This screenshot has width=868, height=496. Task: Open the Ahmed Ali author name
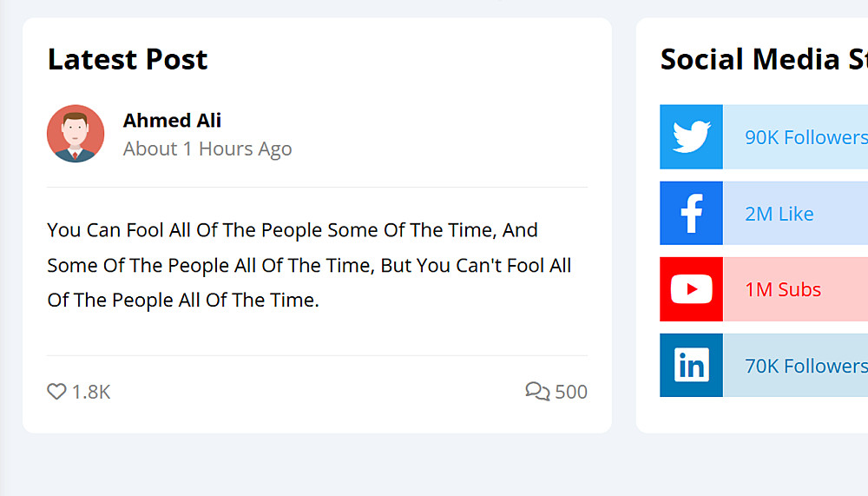pos(172,120)
